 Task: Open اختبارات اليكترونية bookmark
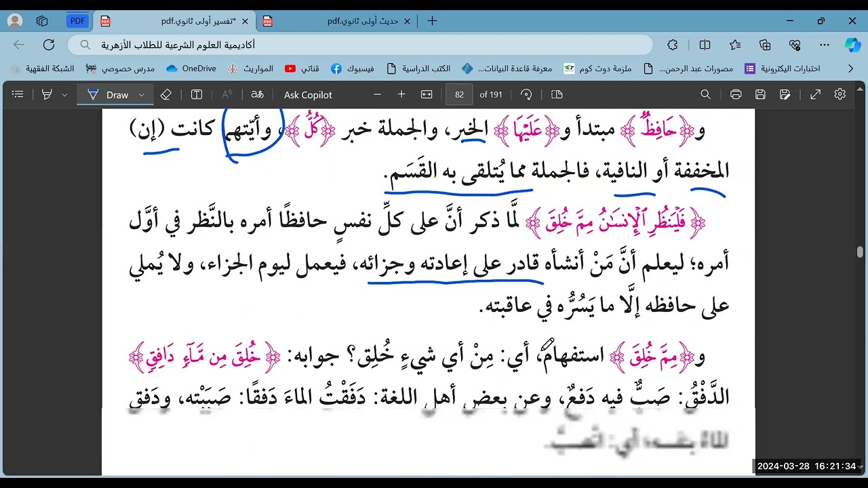click(783, 68)
